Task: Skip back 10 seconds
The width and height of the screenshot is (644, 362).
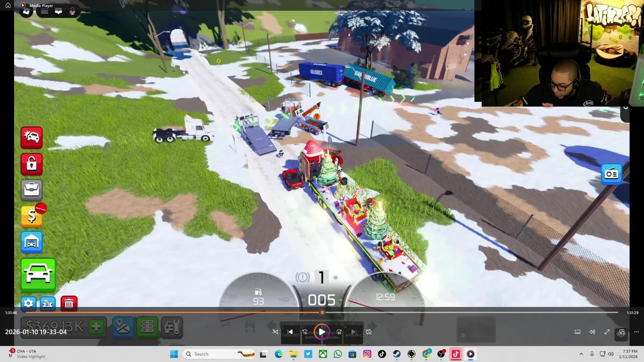Action: tap(305, 332)
